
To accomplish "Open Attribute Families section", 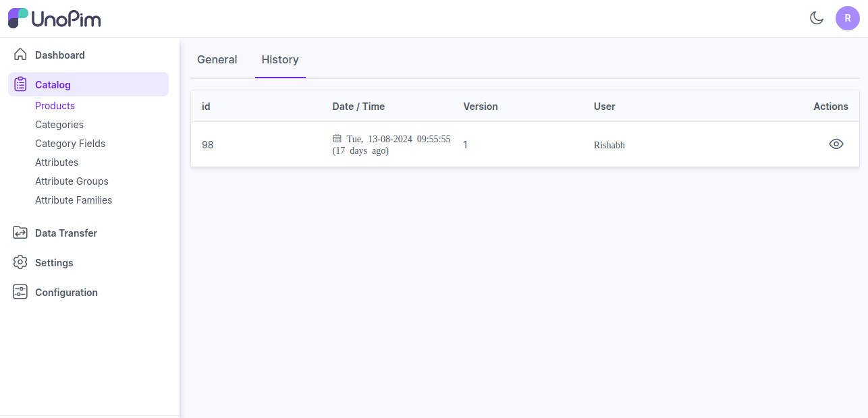I will point(74,200).
